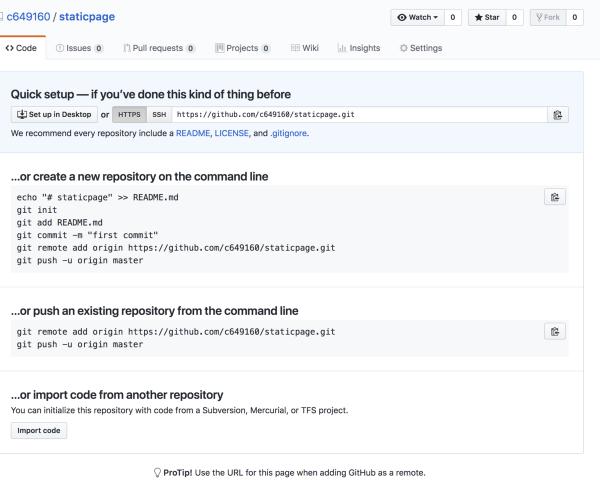Click '...or import code from another repository' heading
Viewport: 600px width, 490px height.
click(117, 395)
